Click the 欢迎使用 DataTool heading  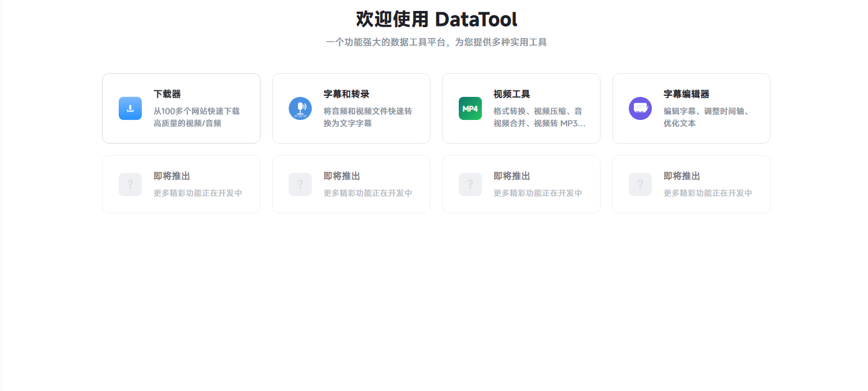pos(436,19)
